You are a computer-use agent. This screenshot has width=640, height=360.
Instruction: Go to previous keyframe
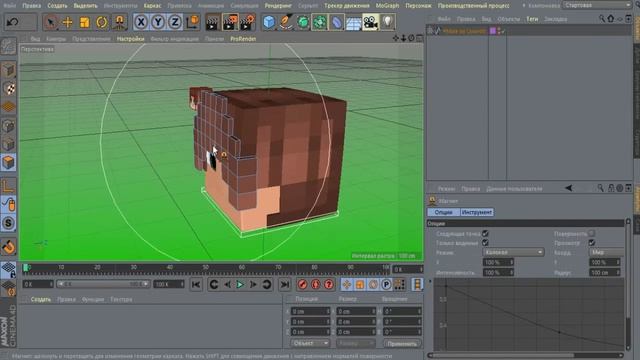click(x=213, y=284)
